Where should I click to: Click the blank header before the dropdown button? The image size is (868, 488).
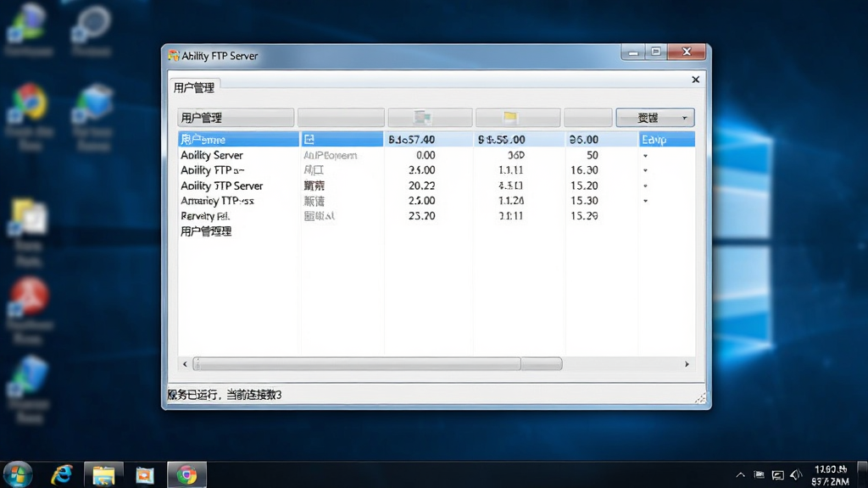click(x=588, y=117)
